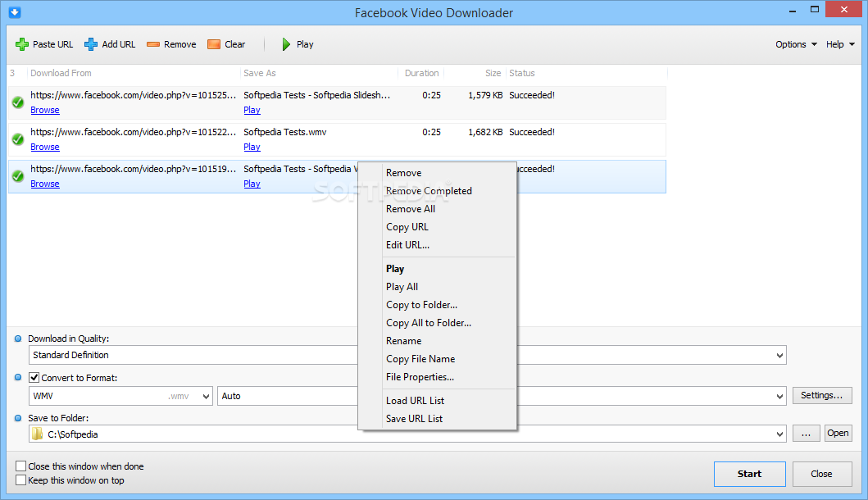The height and width of the screenshot is (500, 868).
Task: Click the app icon in title bar
Action: pyautogui.click(x=15, y=11)
